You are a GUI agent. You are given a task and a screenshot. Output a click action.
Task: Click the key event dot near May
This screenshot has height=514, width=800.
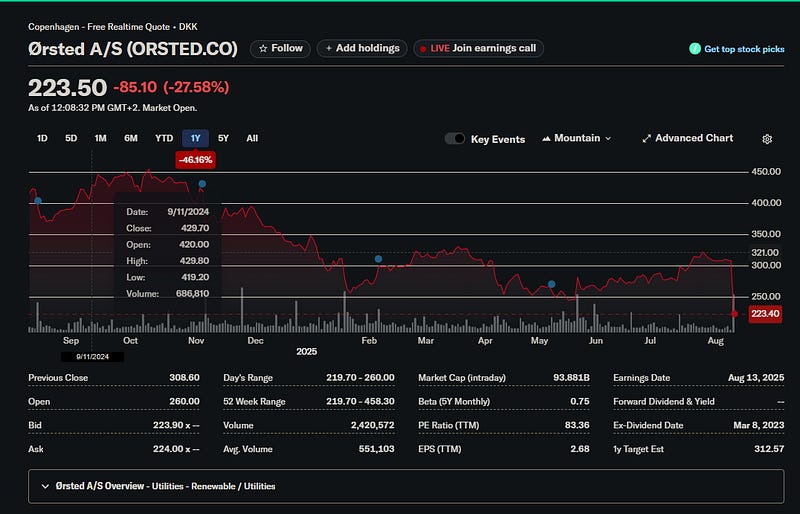pos(552,284)
